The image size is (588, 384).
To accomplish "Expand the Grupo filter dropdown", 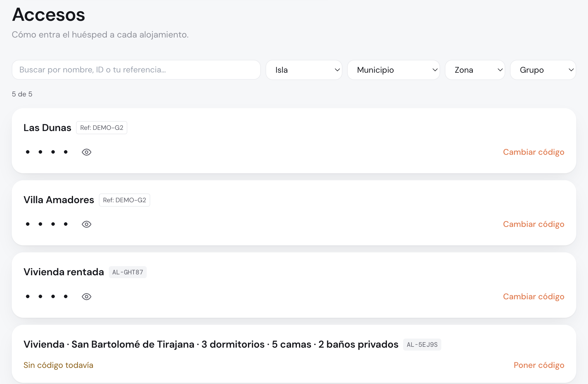I will (x=543, y=70).
